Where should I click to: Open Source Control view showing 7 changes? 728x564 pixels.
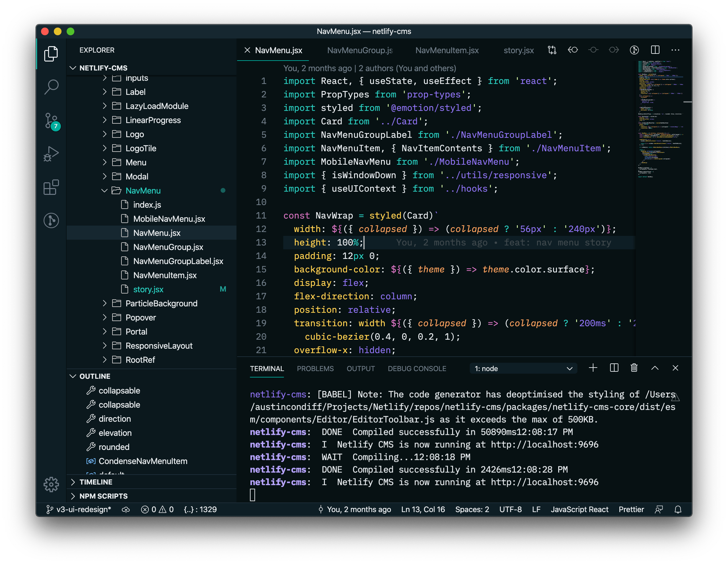(51, 121)
